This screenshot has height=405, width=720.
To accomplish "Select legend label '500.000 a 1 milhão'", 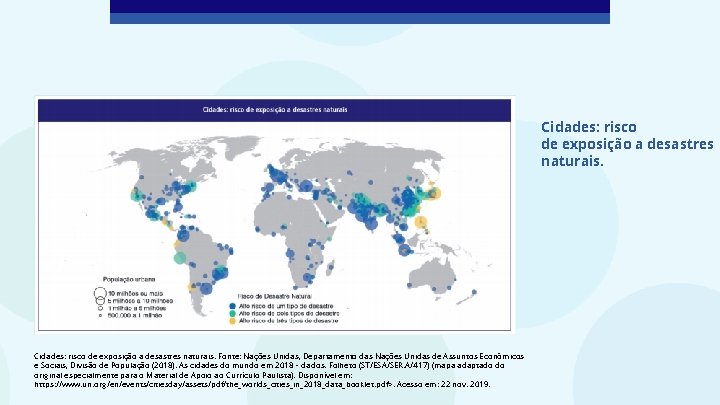I will click(135, 315).
